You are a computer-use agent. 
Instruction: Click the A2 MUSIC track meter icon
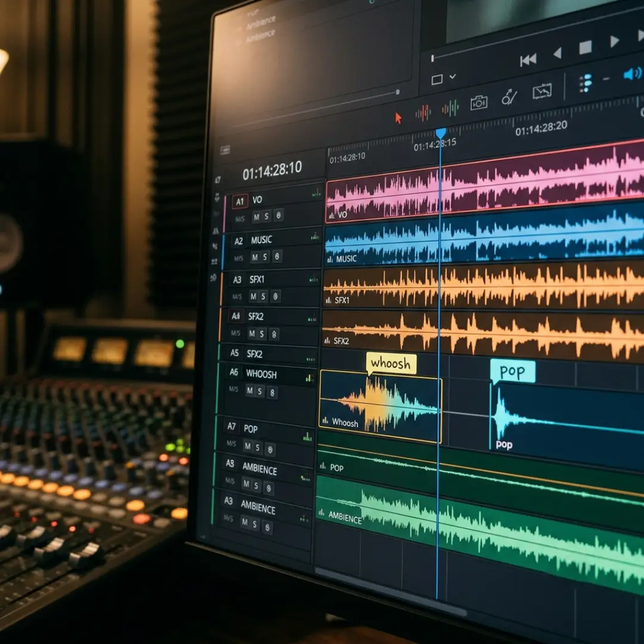click(315, 236)
